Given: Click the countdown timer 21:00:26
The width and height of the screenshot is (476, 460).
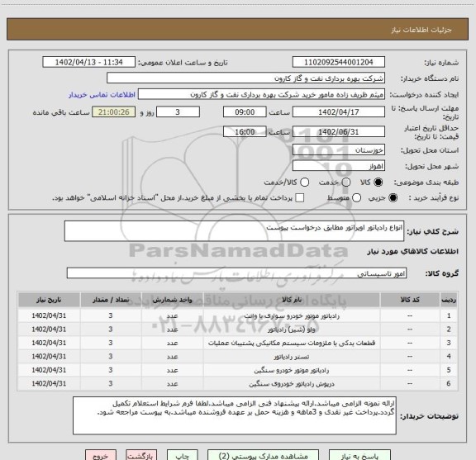Looking at the screenshot, I should coord(114,112).
